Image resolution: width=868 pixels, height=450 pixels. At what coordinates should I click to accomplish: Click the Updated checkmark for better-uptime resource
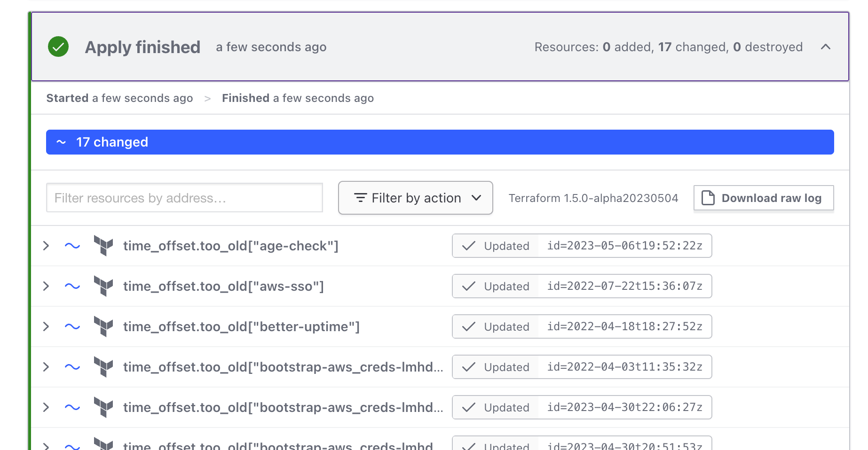[x=469, y=326]
